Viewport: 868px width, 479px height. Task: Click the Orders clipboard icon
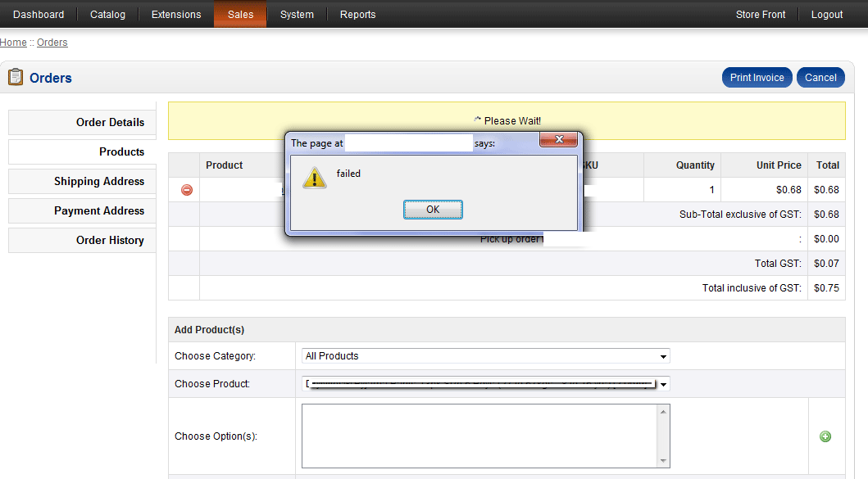tap(16, 77)
